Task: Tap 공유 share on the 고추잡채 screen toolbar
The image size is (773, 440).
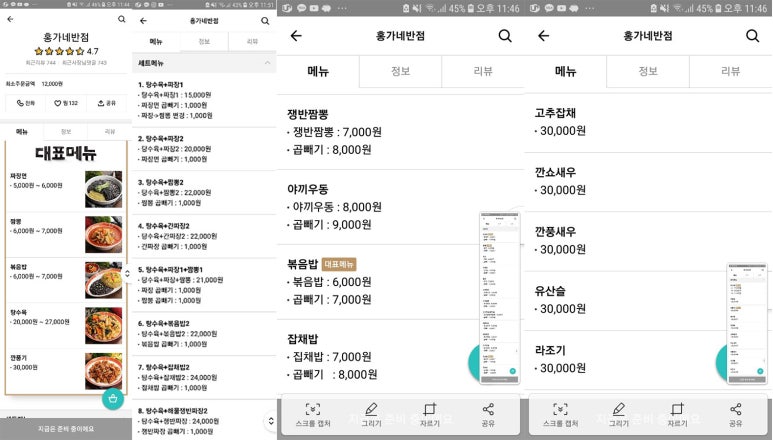Action: (736, 414)
